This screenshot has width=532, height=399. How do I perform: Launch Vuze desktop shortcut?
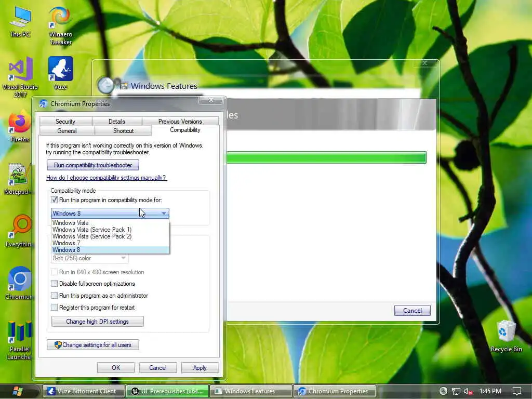61,73
